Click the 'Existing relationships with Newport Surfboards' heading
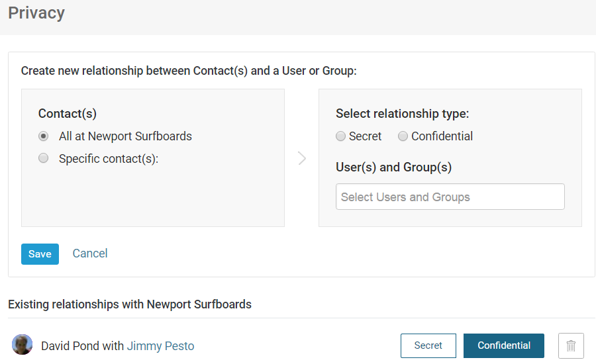 pos(130,304)
